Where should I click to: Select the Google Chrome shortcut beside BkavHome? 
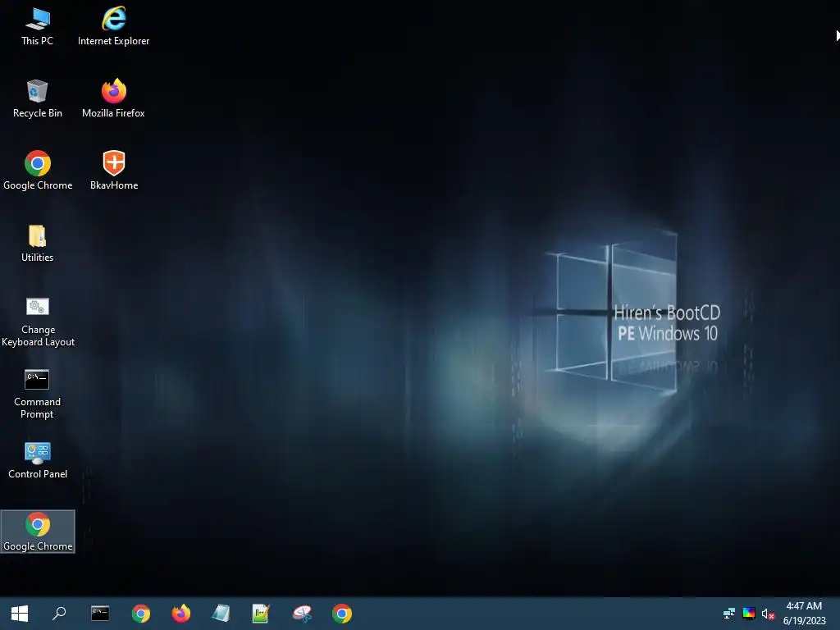point(38,171)
